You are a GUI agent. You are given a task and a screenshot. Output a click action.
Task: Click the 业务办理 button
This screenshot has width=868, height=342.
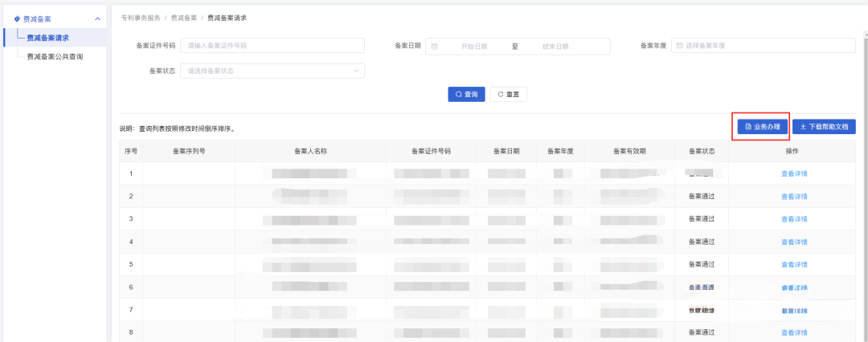[x=762, y=127]
